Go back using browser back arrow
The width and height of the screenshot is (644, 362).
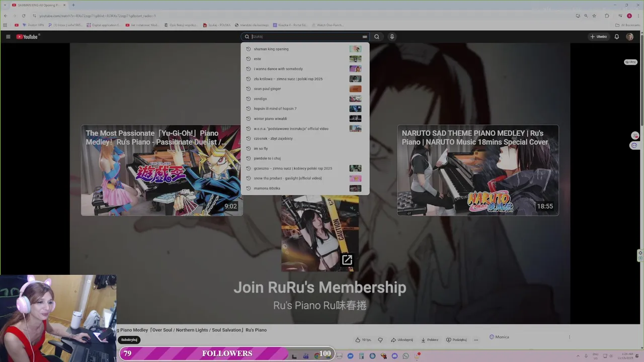pos(5,16)
